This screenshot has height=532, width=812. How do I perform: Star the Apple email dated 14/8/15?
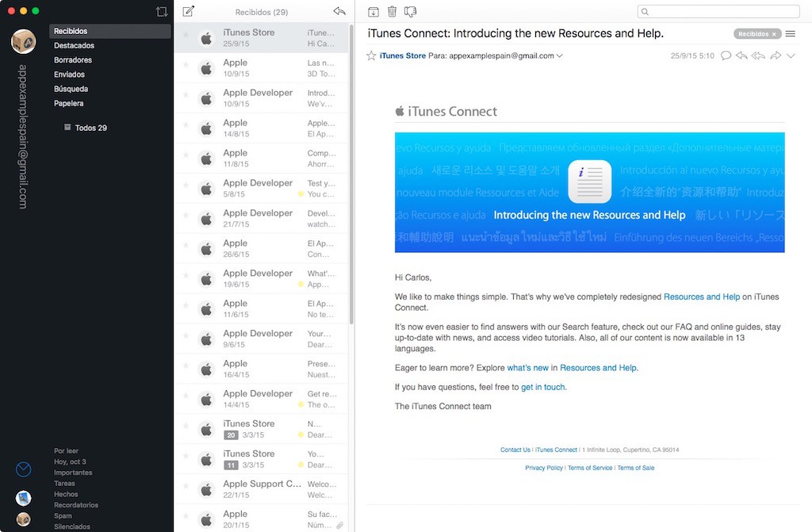186,125
